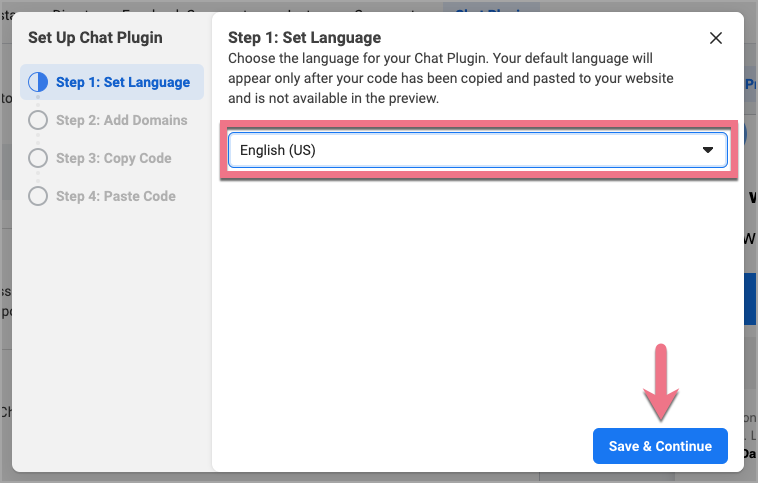Close the Set Up Chat Plugin dialog
This screenshot has width=758, height=483.
pos(715,38)
